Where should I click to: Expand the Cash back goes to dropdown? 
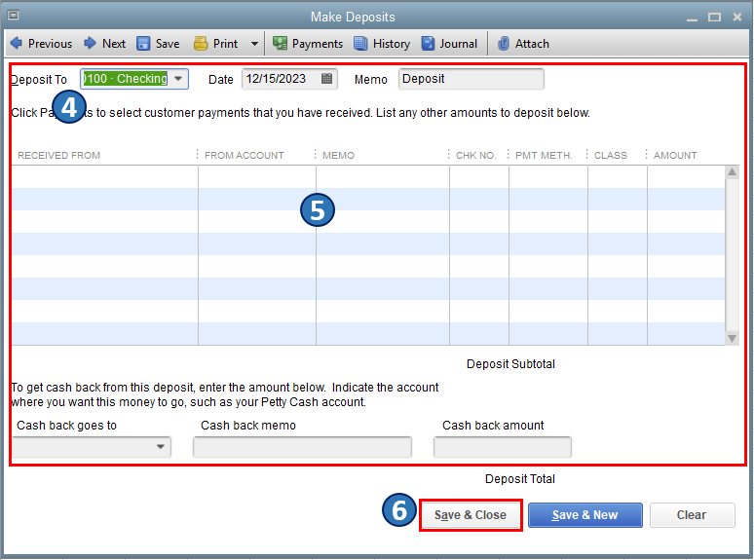161,447
